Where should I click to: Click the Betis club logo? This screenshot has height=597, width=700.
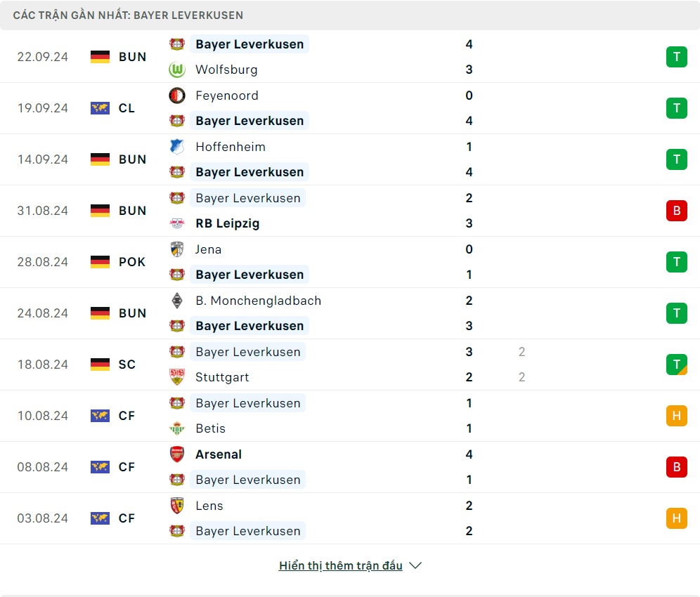coord(176,428)
